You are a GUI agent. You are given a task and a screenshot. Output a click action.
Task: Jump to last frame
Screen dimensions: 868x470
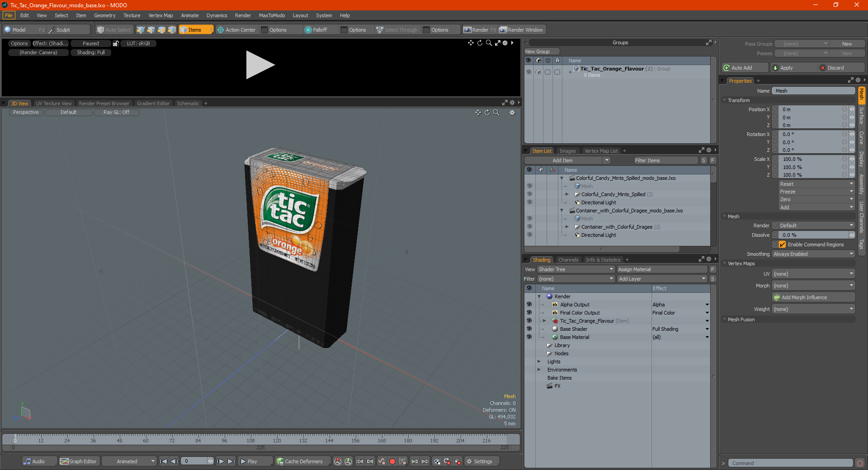coord(231,461)
